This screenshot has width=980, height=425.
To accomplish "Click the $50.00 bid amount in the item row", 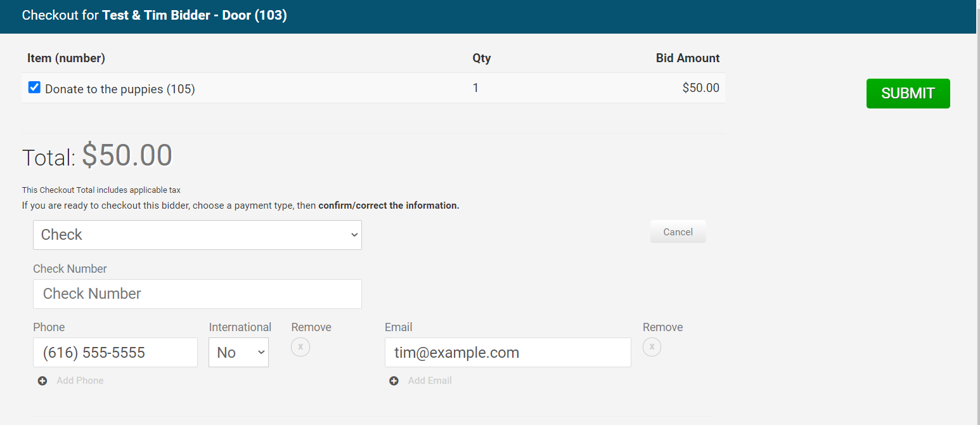I will click(x=700, y=88).
